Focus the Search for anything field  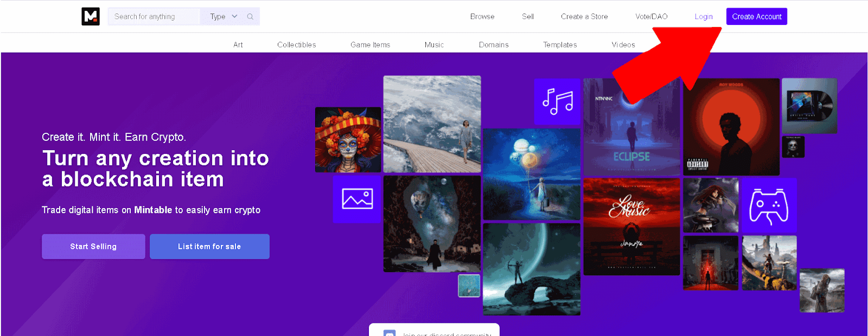154,16
